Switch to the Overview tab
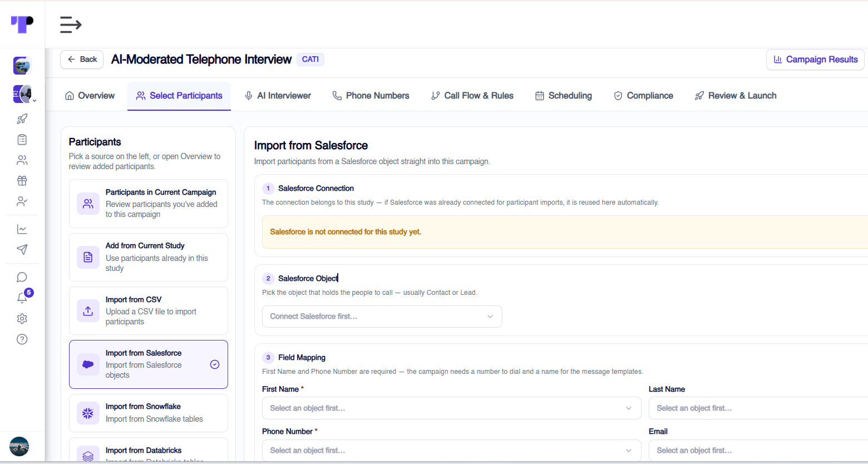The height and width of the screenshot is (464, 868). [90, 96]
